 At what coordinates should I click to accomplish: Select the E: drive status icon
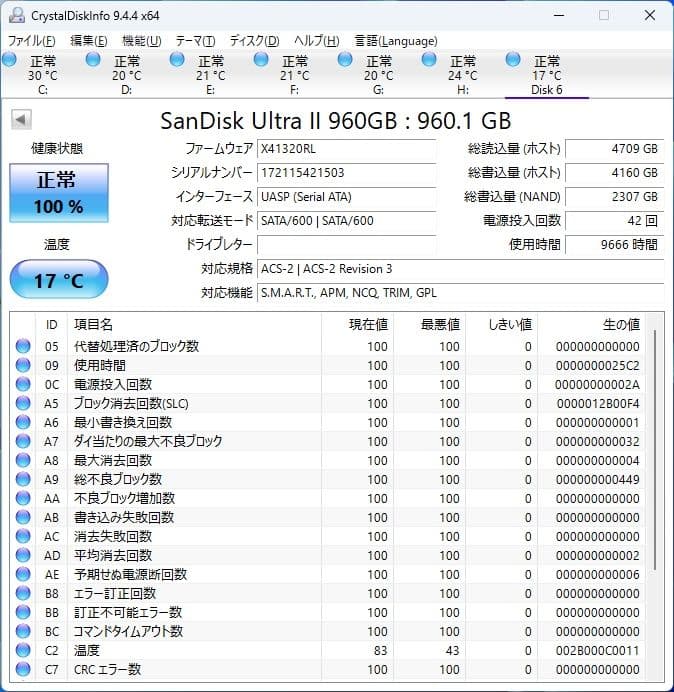click(x=177, y=60)
